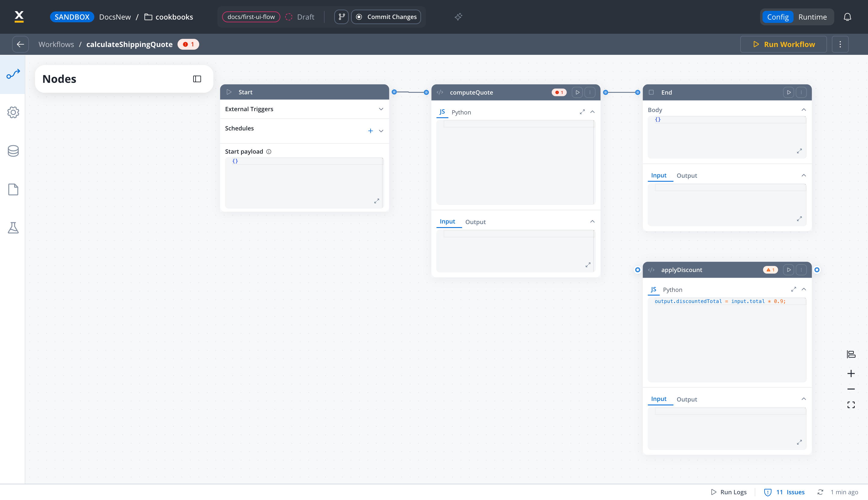Click the refresh sync icon in the status bar

tap(820, 492)
